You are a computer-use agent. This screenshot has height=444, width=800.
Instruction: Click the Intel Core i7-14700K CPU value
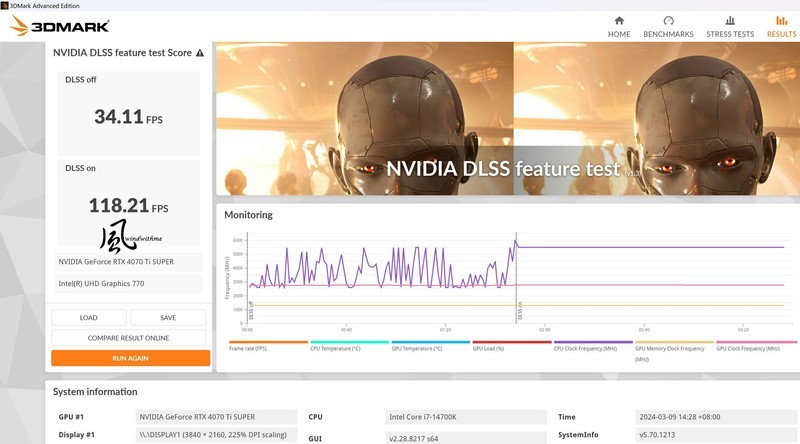466,417
